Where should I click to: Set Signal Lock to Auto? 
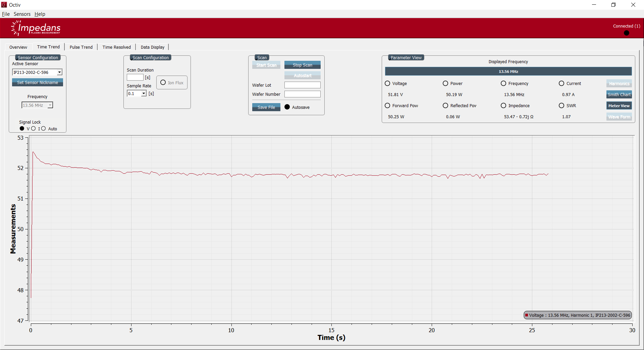click(44, 129)
